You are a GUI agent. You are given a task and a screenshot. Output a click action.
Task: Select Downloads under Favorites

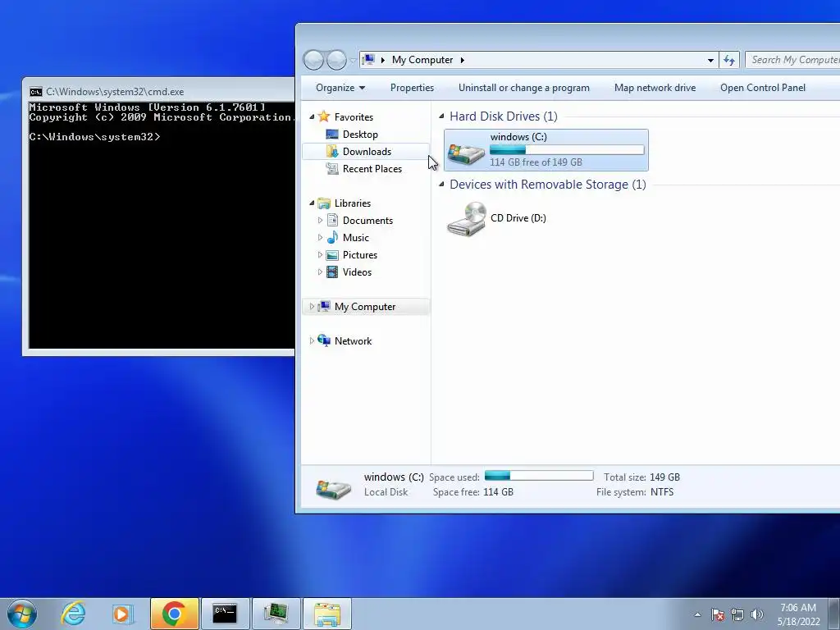pyautogui.click(x=367, y=152)
